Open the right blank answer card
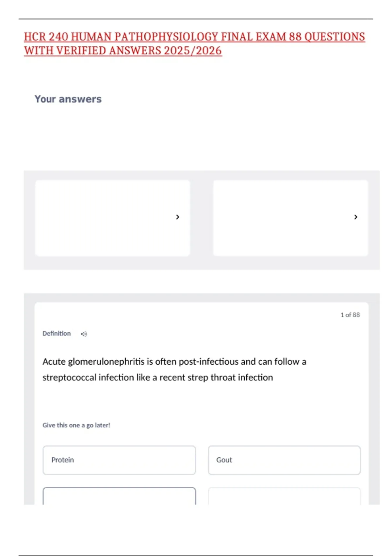 [x=290, y=218]
